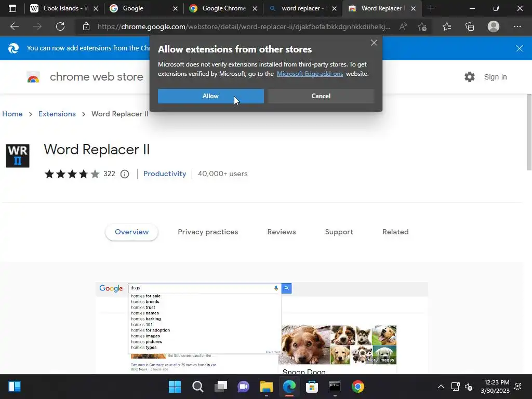Click the muted volume tray icon
The image size is (532, 399).
click(469, 387)
